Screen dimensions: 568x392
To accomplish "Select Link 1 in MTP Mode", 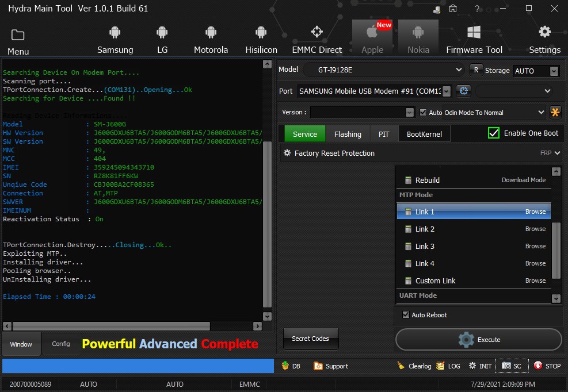I will pos(474,212).
